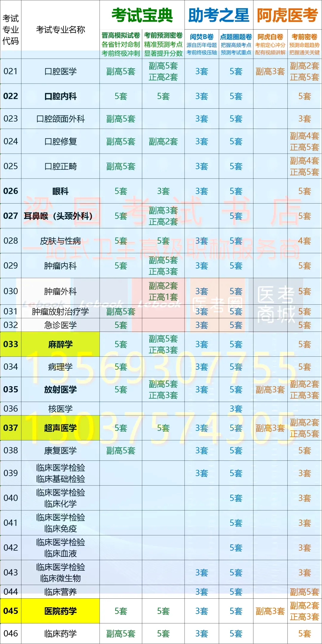322x644 pixels.
Task: Select the 临床医学检验 临床化学 cell
Action: pyautogui.click(x=61, y=498)
